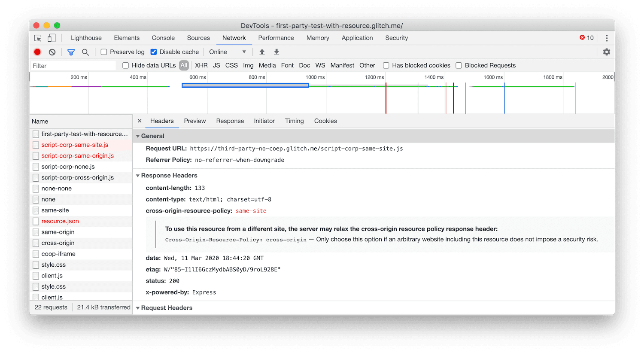Start recording network log
Viewport: 644px width, 353px height.
point(37,52)
